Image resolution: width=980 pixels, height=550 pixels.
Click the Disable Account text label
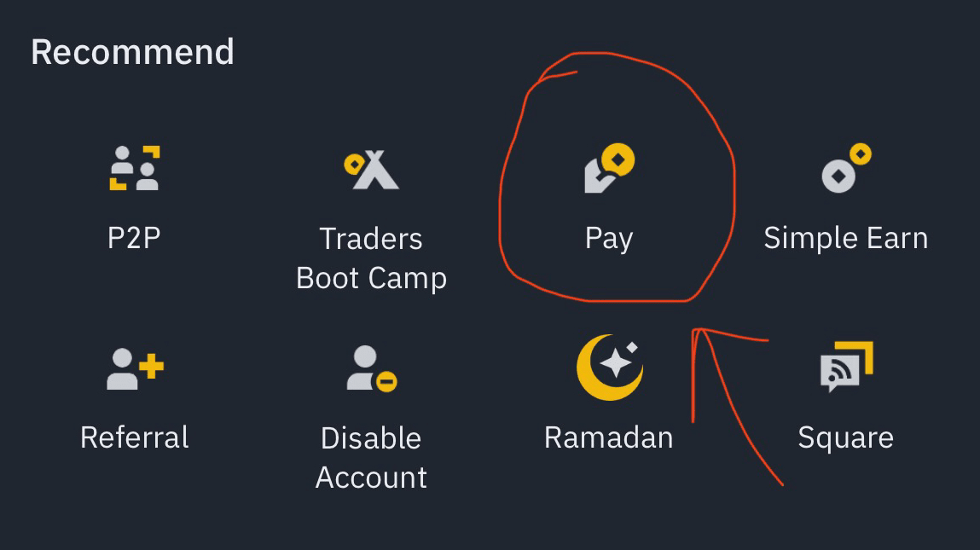[x=371, y=458]
